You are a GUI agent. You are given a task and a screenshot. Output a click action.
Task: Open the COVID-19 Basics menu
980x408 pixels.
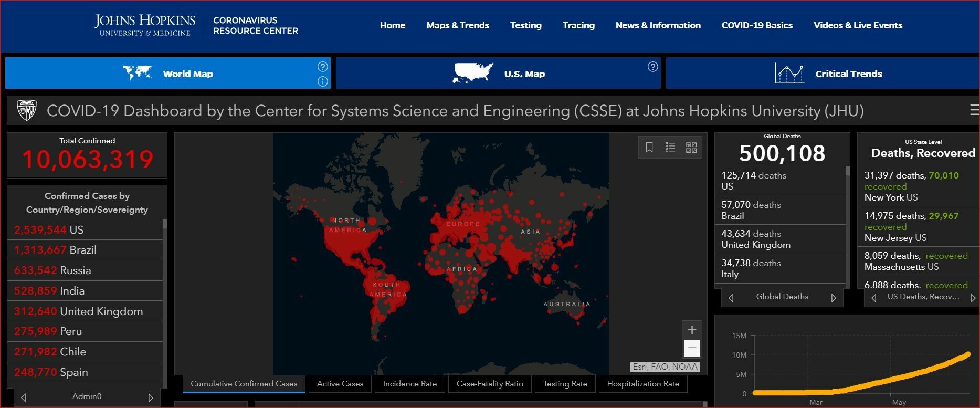757,25
